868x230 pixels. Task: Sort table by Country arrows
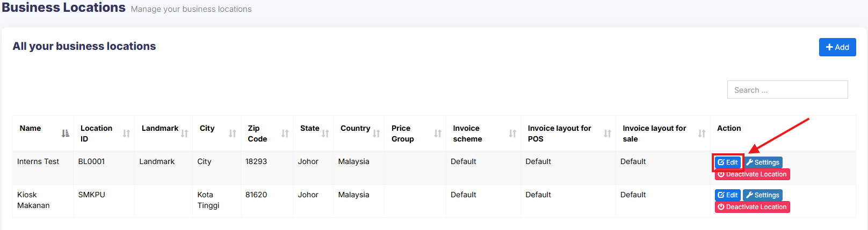(376, 133)
